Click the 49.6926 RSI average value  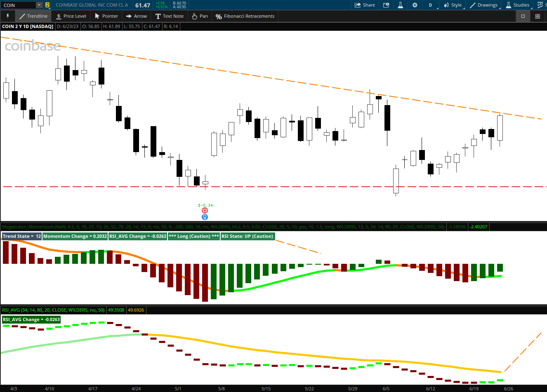tap(136, 310)
